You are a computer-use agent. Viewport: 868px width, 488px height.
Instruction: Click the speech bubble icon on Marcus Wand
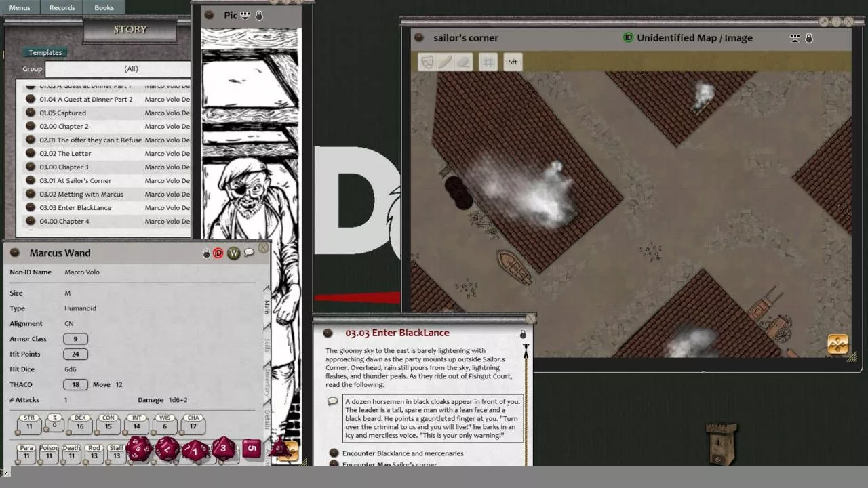coord(249,253)
